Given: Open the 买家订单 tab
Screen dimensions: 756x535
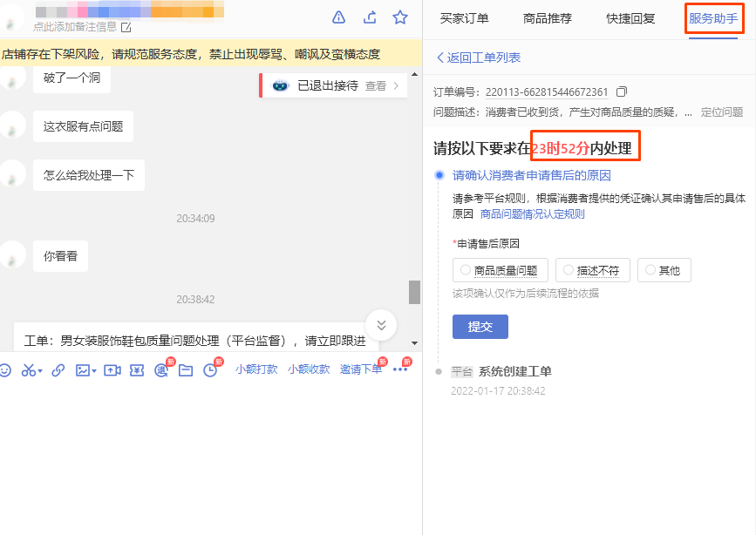Looking at the screenshot, I should tap(464, 17).
